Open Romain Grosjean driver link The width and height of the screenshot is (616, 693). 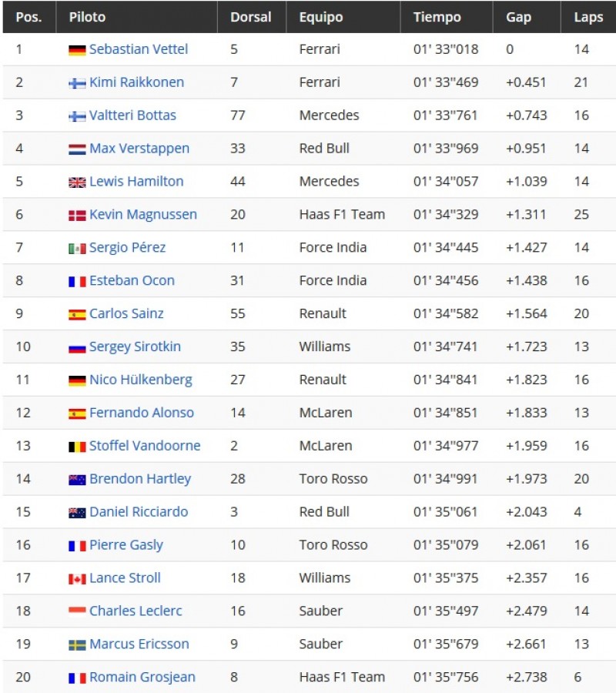tap(142, 677)
